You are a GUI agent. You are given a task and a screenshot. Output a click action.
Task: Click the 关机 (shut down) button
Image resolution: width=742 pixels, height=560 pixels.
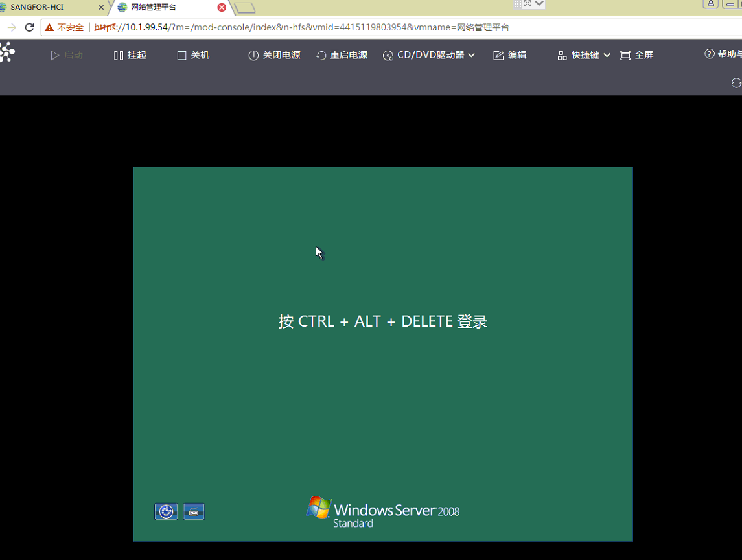click(193, 55)
